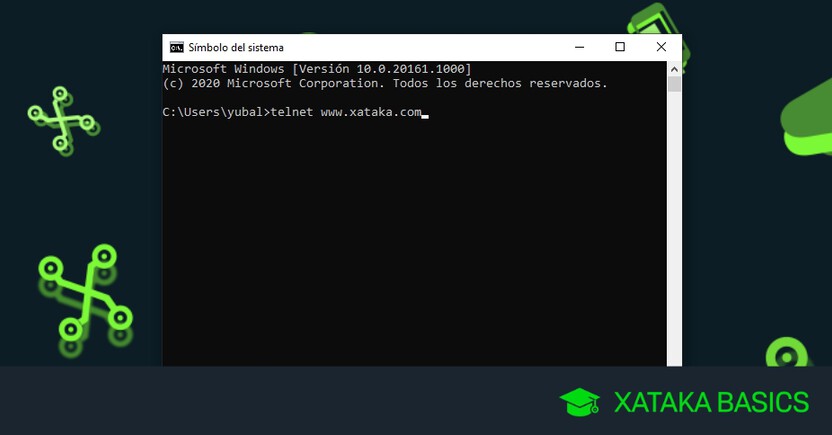Click the "Símbolo del sistema" title text

tap(236, 47)
